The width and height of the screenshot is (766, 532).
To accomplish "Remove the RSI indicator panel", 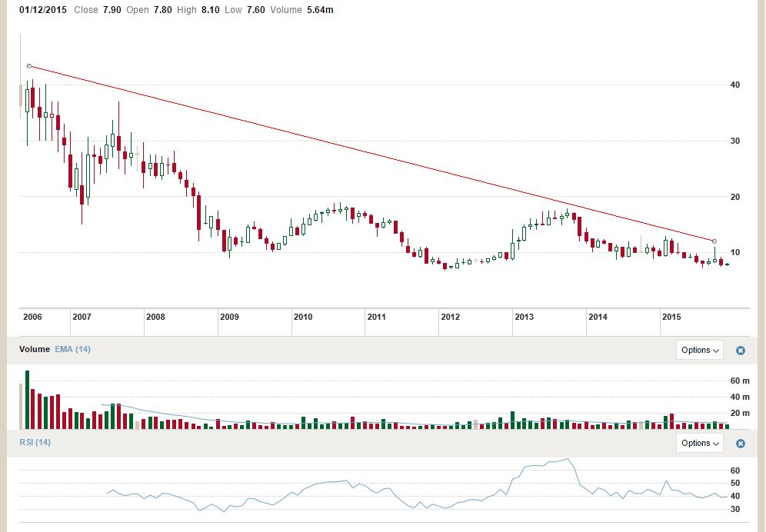I will point(741,444).
